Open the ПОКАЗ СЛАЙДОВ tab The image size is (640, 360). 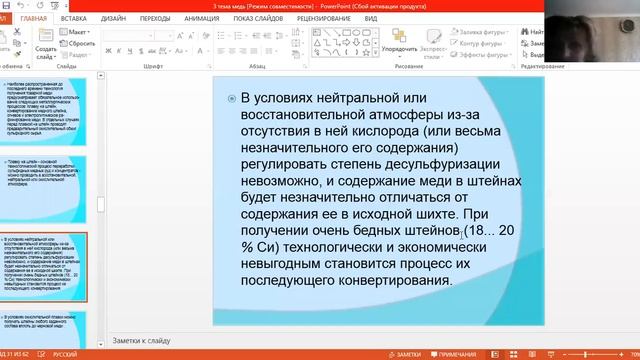258,18
